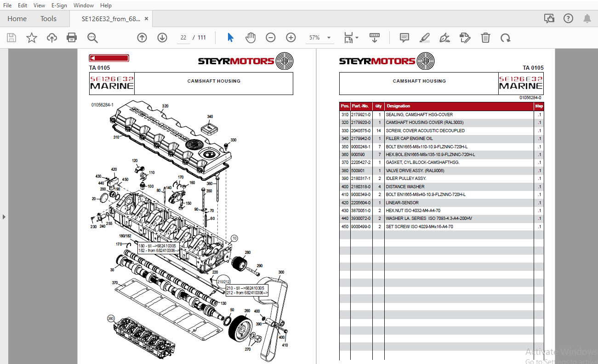Close the SE126E32 document tab

coord(147,19)
